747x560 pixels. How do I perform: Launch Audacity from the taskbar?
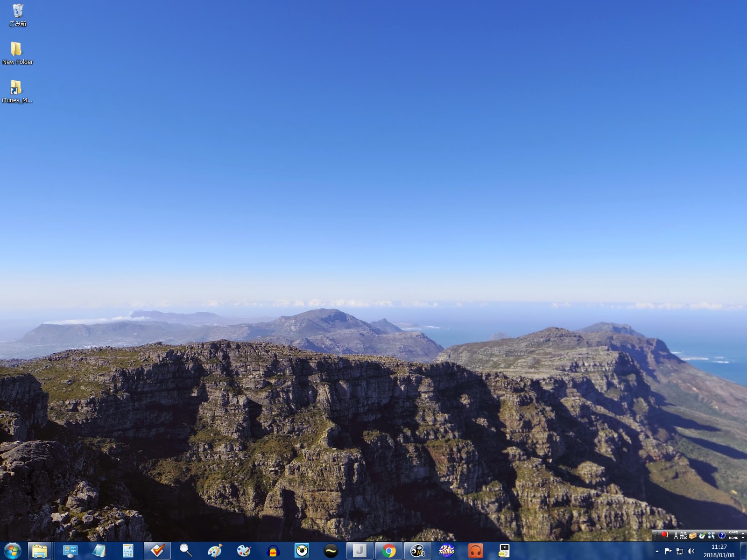[273, 551]
